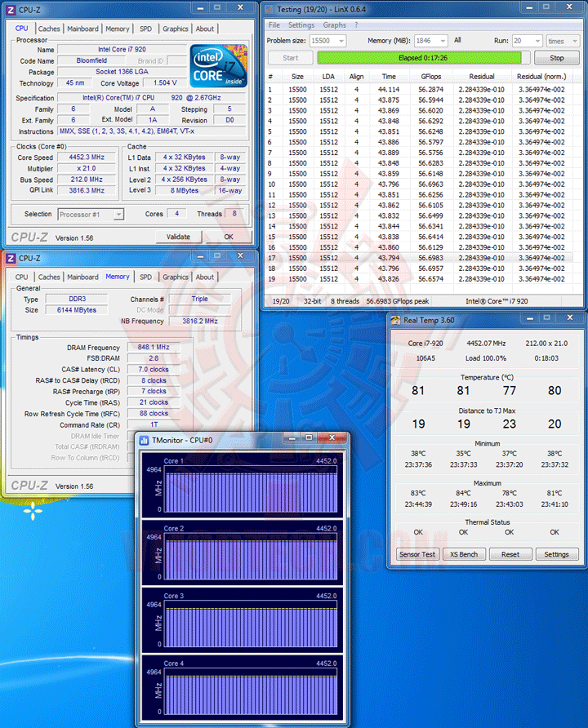This screenshot has width=588, height=728.
Task: Minimize the LinX window
Action: [529, 7]
